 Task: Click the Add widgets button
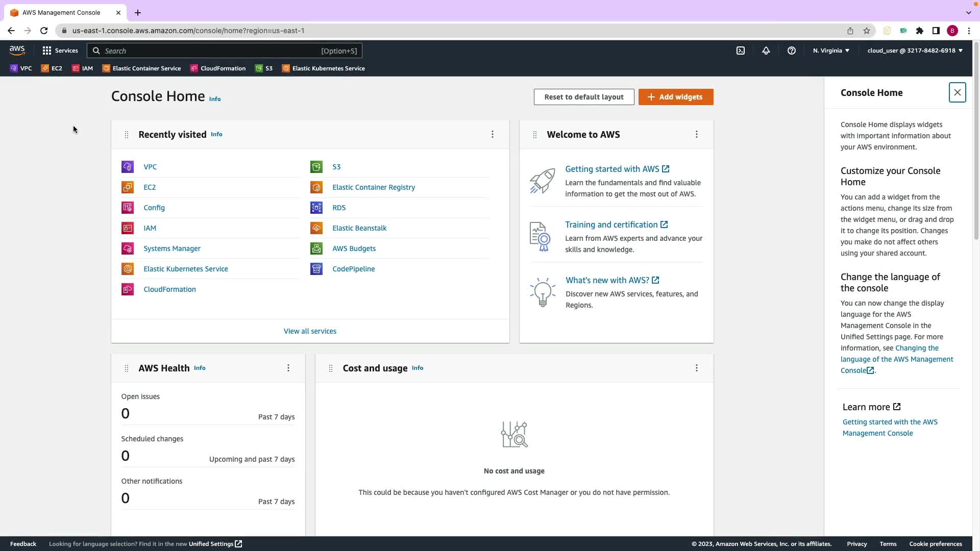(676, 97)
